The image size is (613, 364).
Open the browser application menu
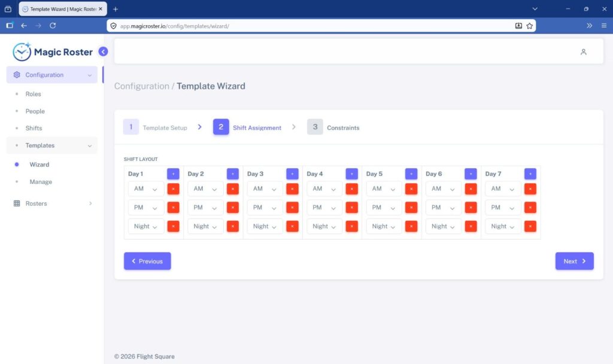(x=603, y=25)
